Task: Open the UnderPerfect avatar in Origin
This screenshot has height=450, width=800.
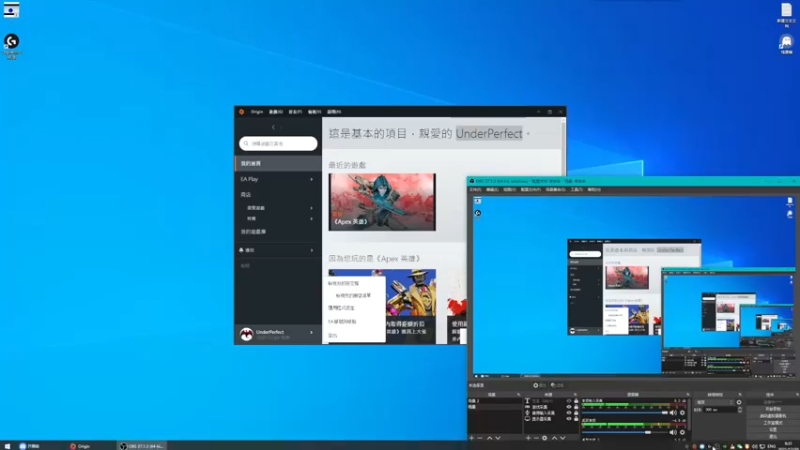Action: pyautogui.click(x=246, y=334)
